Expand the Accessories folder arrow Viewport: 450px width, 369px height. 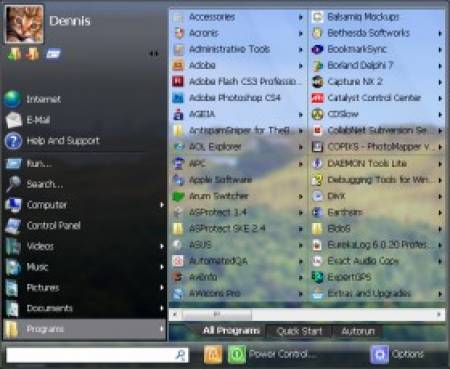click(x=301, y=17)
